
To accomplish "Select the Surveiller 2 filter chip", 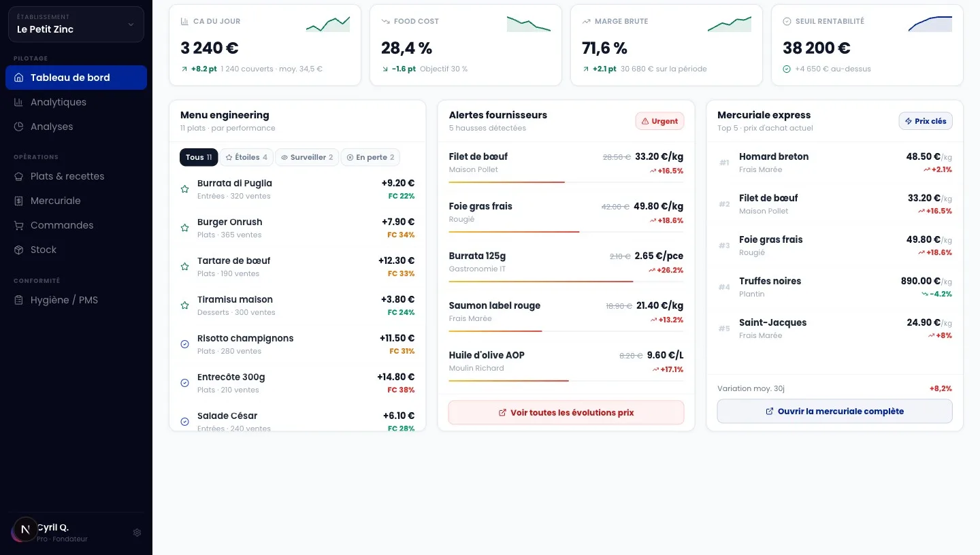I will pos(307,157).
